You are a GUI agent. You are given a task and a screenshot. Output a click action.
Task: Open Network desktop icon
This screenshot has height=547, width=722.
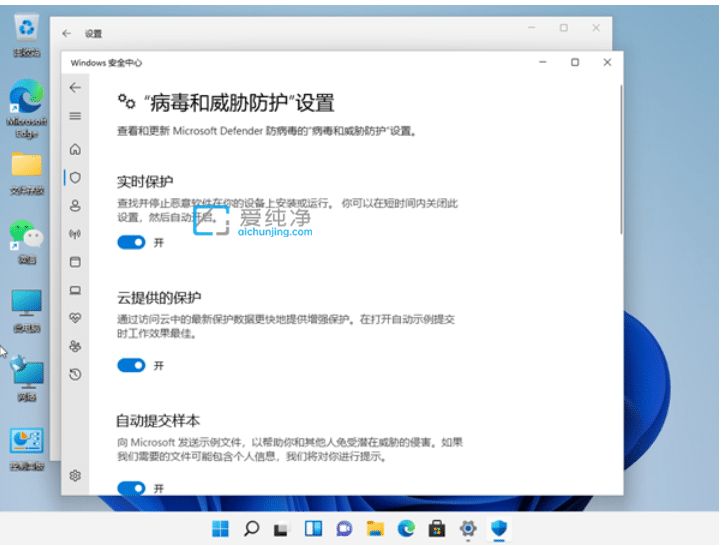(27, 378)
